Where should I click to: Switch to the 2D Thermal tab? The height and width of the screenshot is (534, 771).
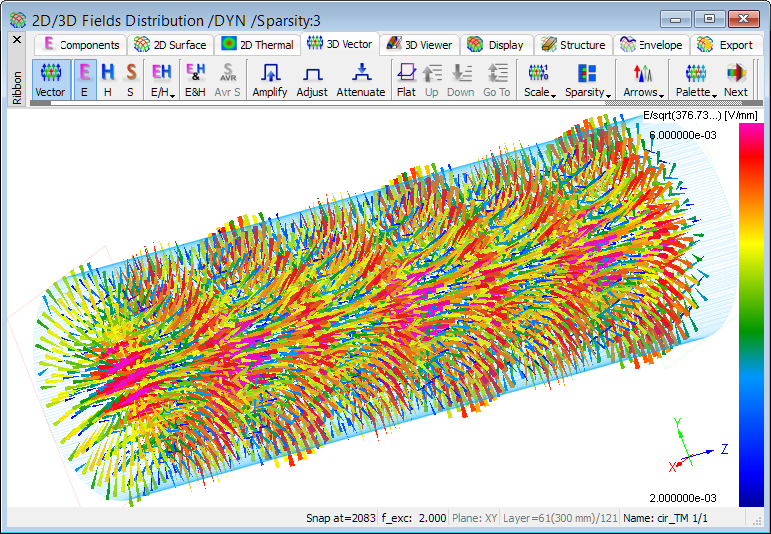click(x=257, y=44)
